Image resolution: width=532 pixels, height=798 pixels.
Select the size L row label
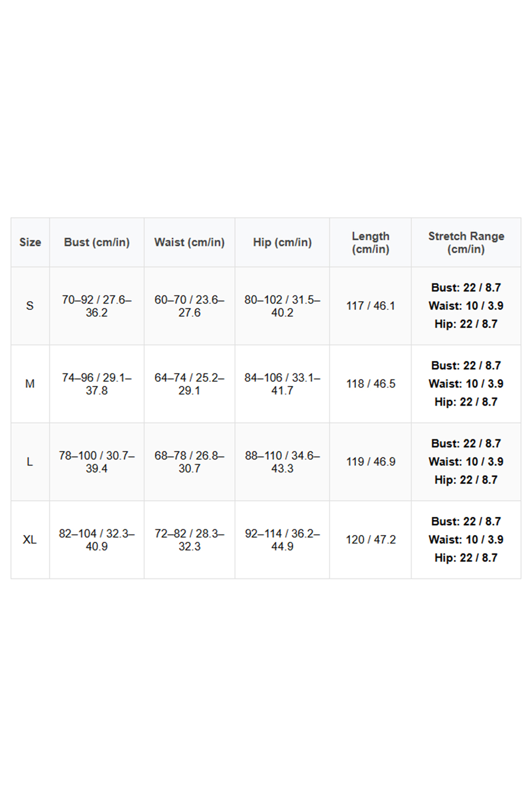(x=30, y=462)
